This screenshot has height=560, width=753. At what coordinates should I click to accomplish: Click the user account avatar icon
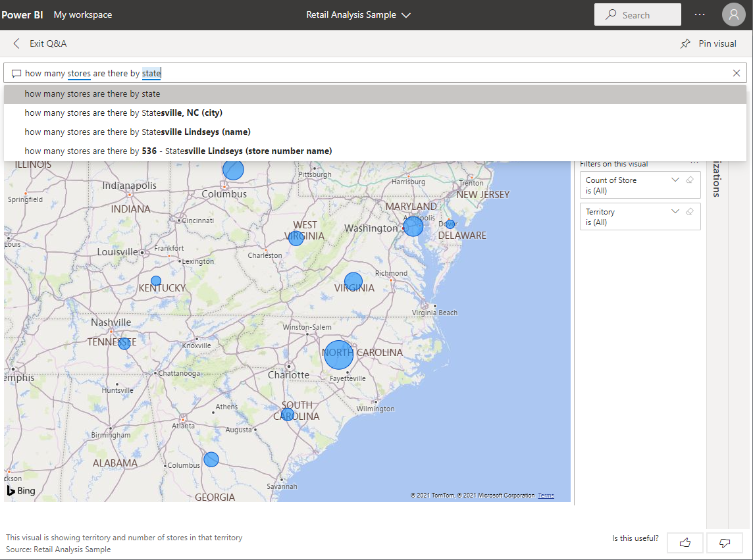pyautogui.click(x=733, y=14)
